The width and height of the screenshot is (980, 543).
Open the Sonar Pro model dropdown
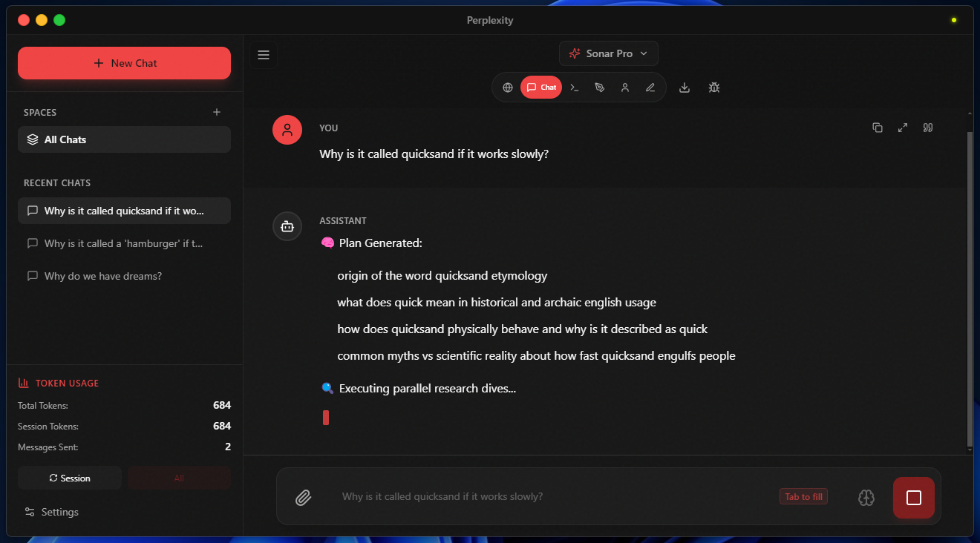click(608, 53)
